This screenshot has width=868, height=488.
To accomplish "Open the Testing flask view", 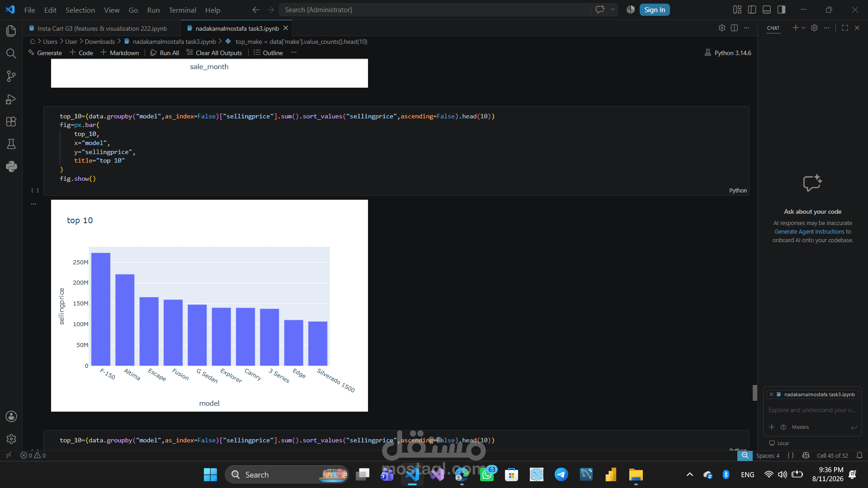I will (11, 144).
